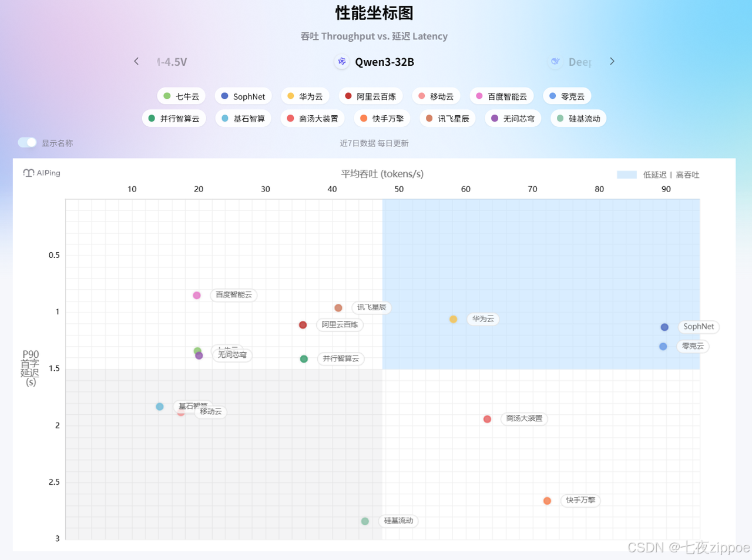Click the 百度智能云 point label
Image resolution: width=752 pixels, height=560 pixels.
click(234, 295)
